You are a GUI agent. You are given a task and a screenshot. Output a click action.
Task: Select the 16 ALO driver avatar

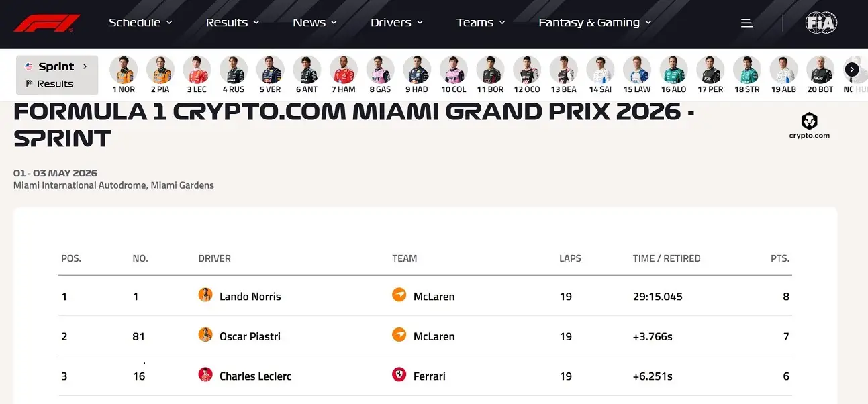(x=674, y=70)
